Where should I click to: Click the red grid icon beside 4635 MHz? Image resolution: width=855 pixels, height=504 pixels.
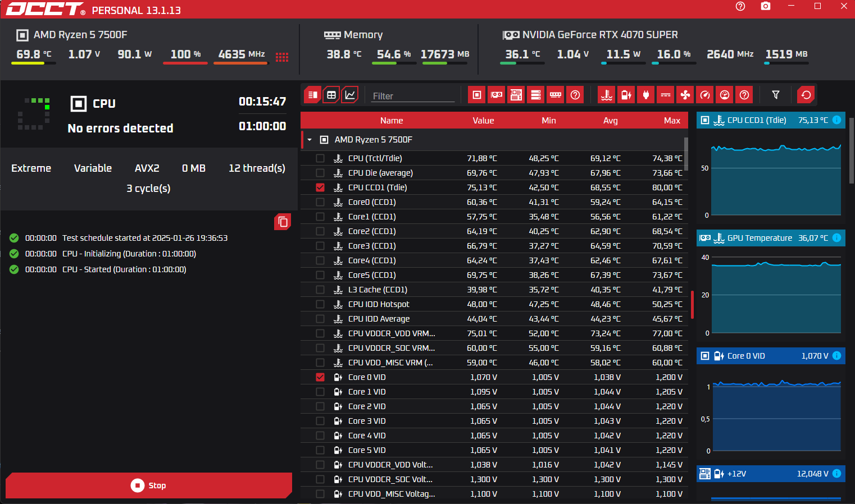[282, 57]
